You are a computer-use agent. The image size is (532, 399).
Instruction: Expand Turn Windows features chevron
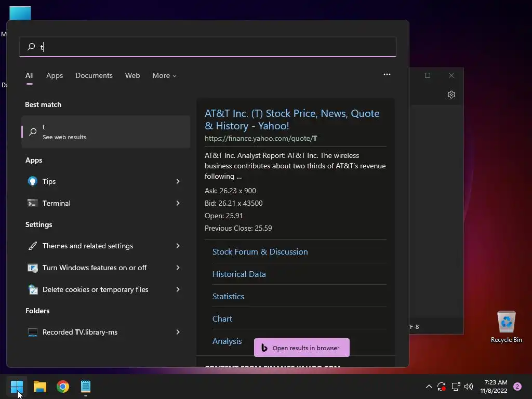pos(178,268)
